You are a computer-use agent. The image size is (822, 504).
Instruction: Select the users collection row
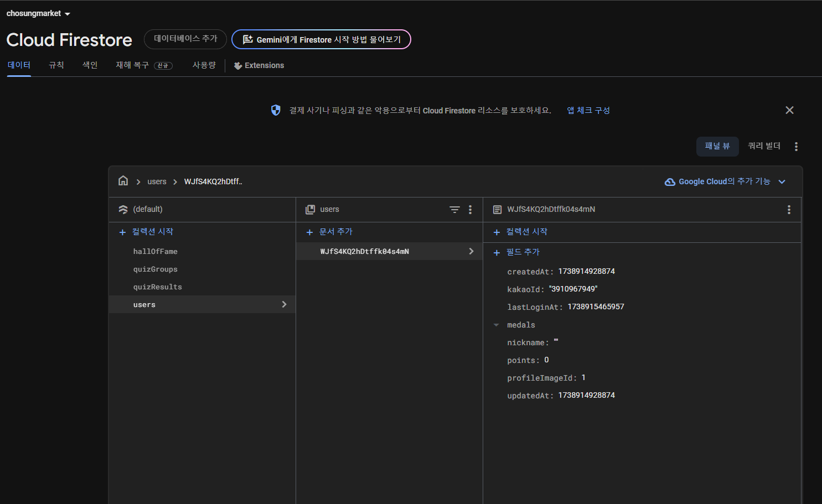202,304
